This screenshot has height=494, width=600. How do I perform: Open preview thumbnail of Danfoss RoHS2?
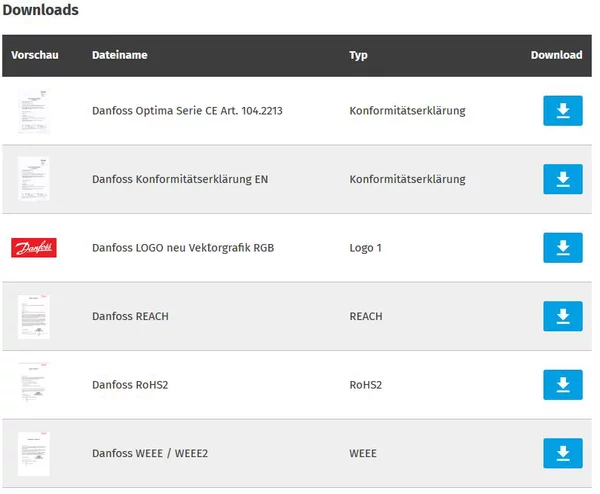pyautogui.click(x=34, y=383)
